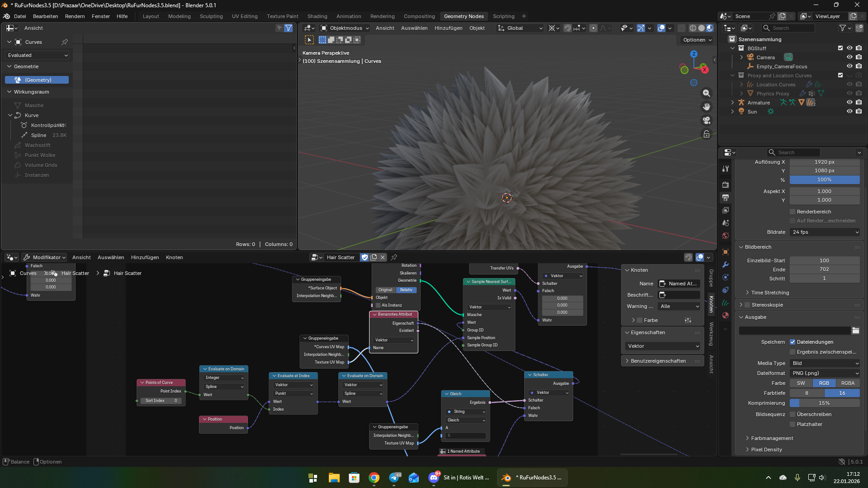The width and height of the screenshot is (868, 488).
Task: Disable the Dateiendungen checkbox
Action: pos(792,342)
